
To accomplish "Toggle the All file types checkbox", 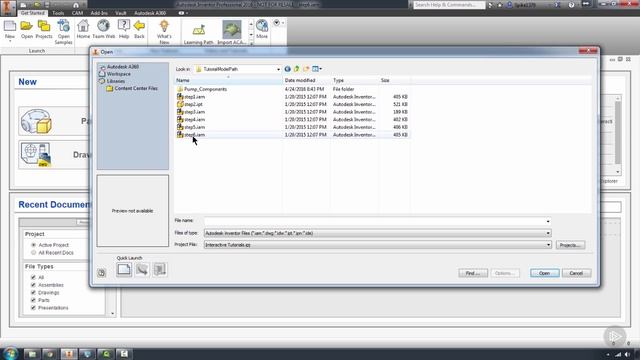I will 33,277.
